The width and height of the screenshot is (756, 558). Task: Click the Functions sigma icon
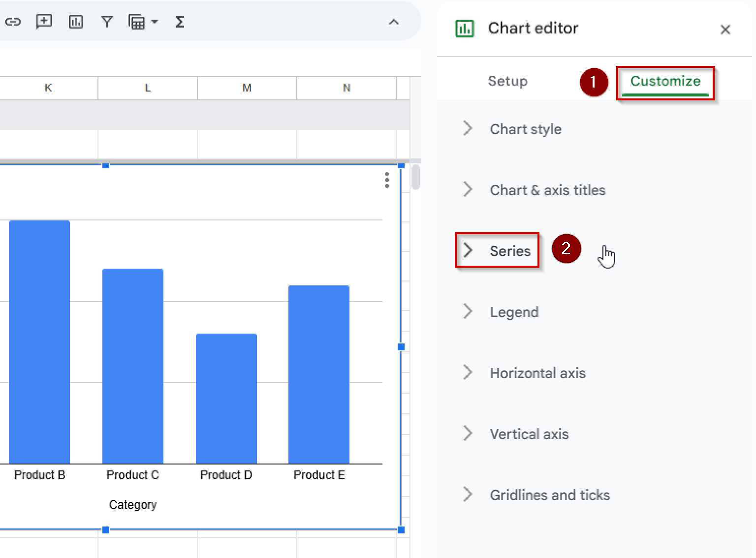[180, 21]
